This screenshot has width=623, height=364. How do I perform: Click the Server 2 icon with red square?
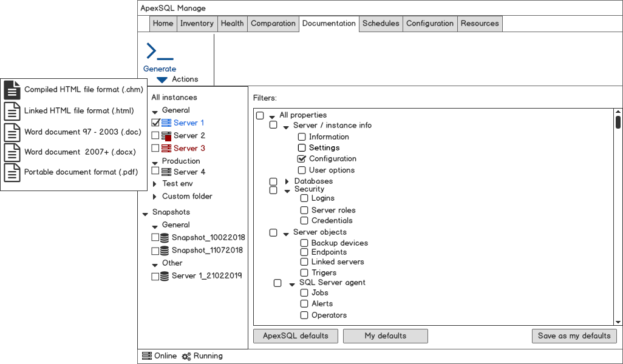tap(166, 136)
